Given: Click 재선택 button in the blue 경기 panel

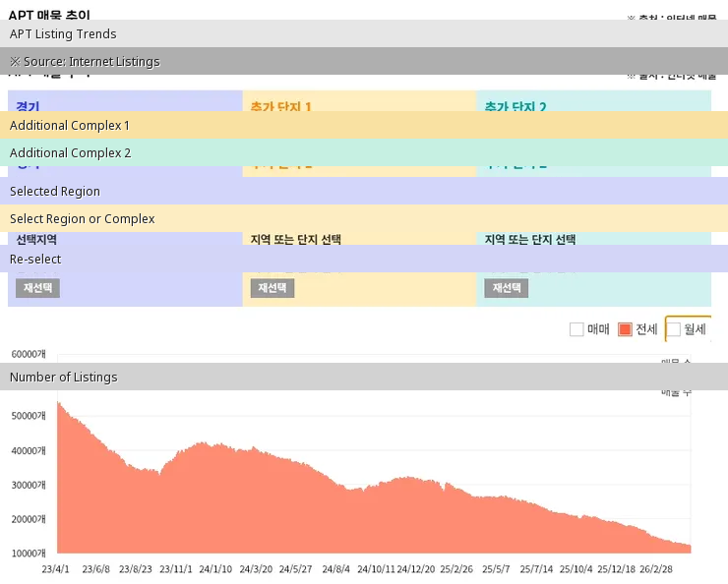Looking at the screenshot, I should pyautogui.click(x=37, y=288).
